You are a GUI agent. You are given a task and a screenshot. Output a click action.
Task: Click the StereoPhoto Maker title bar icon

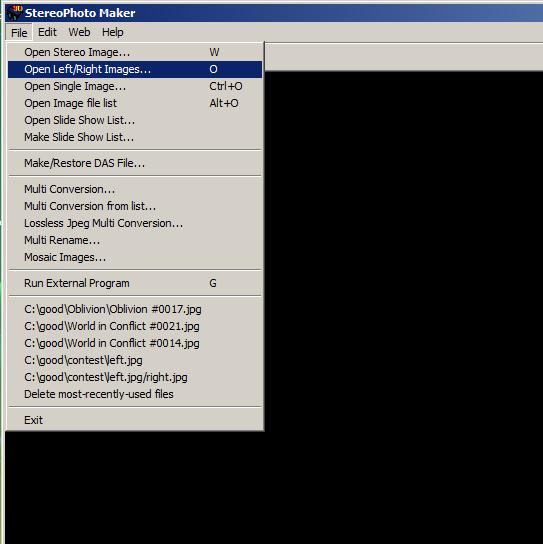(x=15, y=12)
